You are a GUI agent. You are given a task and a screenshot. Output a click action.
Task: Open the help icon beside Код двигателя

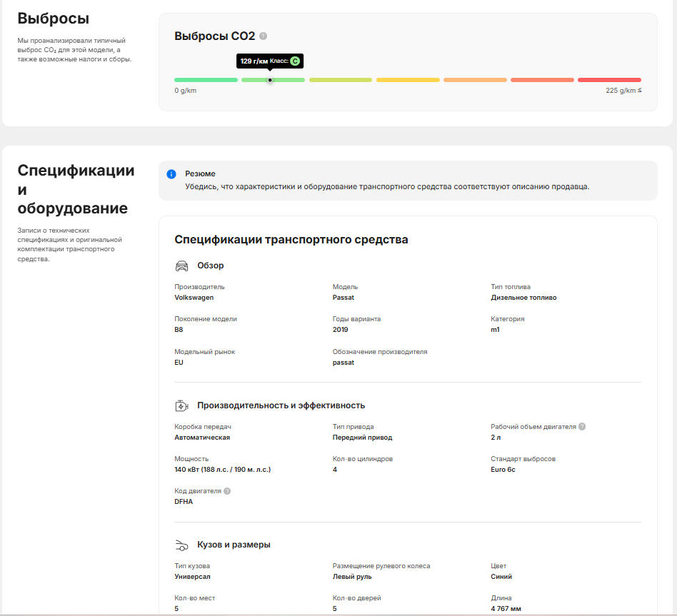(x=227, y=491)
